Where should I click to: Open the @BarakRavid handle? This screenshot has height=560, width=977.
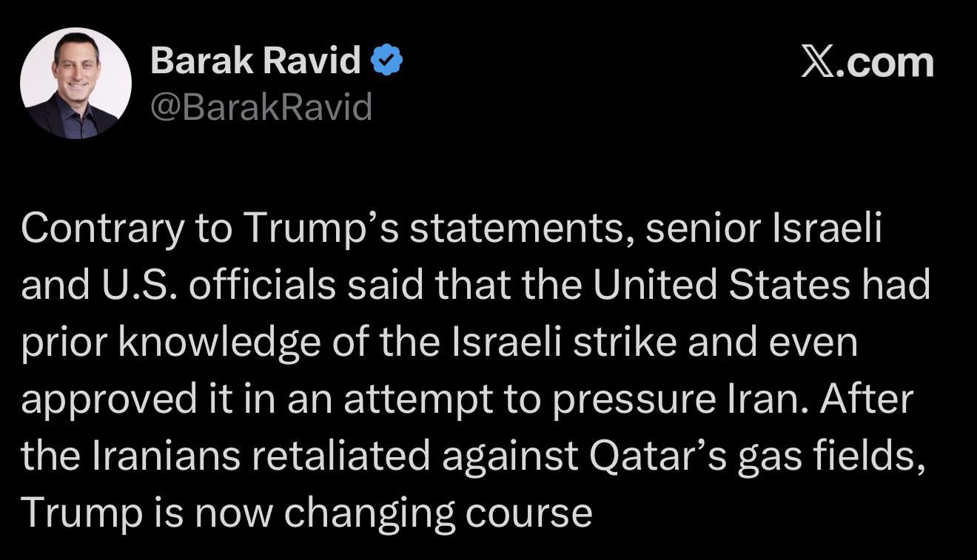click(x=261, y=108)
